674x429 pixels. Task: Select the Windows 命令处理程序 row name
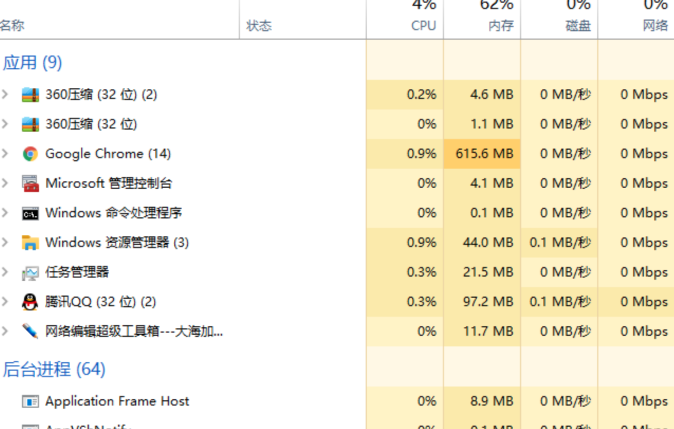[x=113, y=213]
